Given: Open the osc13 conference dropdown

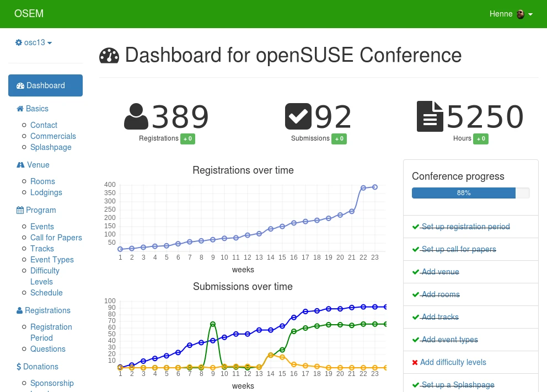Looking at the screenshot, I should click(34, 42).
